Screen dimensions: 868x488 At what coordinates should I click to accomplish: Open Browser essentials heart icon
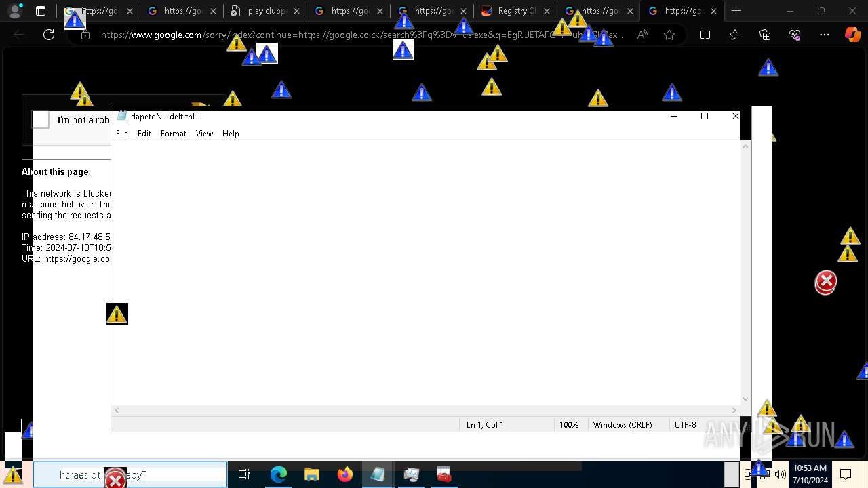click(x=795, y=35)
